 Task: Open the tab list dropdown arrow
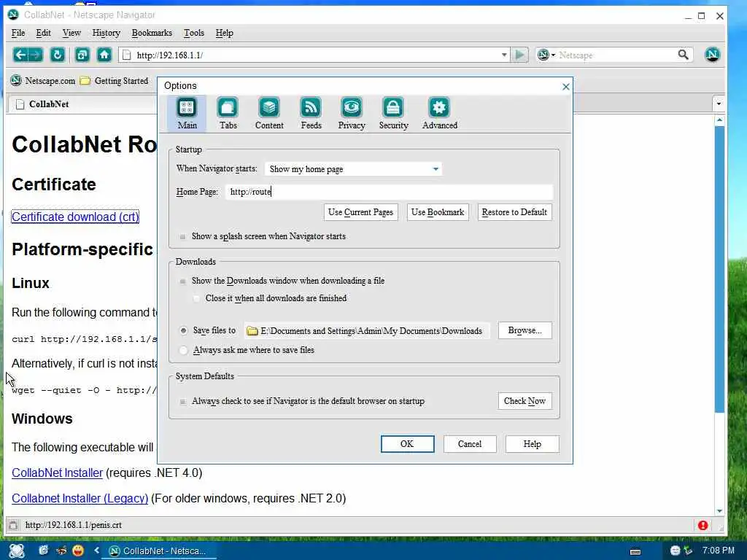point(719,104)
